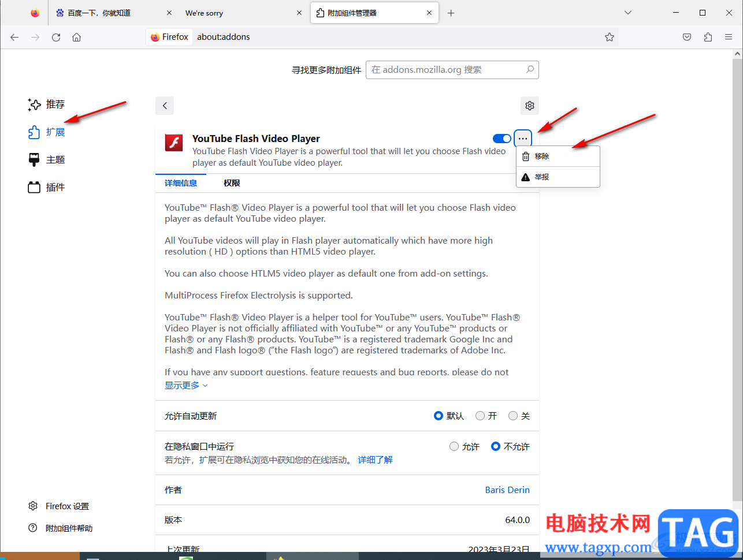743x560 pixels.
Task: Expand description with Show more (显示更多)
Action: pyautogui.click(x=186, y=385)
